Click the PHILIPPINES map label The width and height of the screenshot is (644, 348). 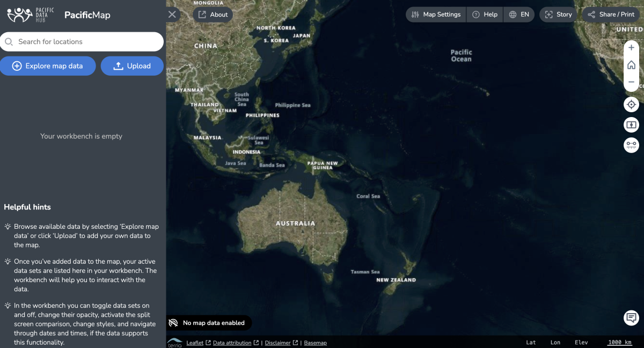click(262, 115)
